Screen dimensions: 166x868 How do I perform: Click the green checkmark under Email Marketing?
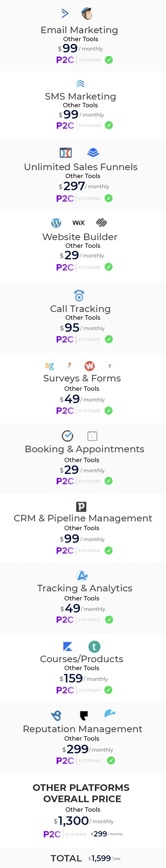109,60
